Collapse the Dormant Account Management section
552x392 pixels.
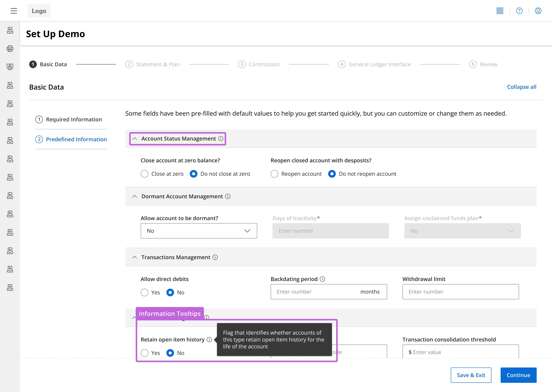click(135, 197)
